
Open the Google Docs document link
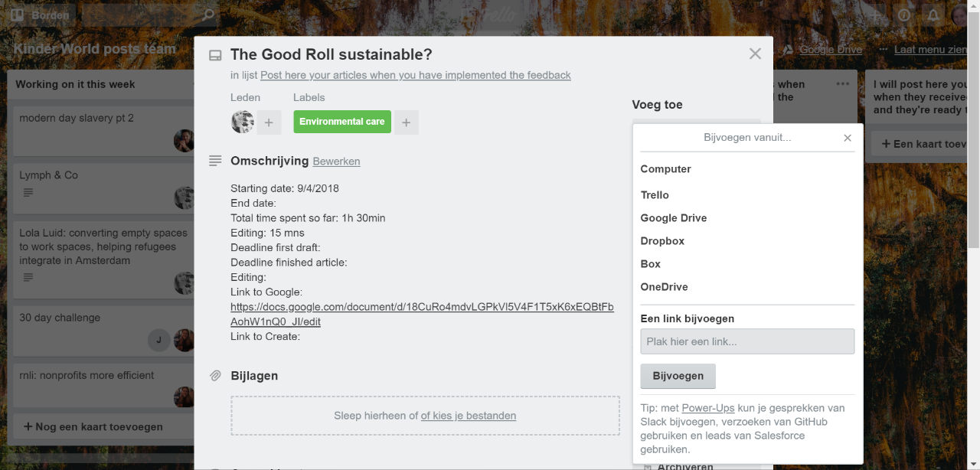tap(422, 314)
